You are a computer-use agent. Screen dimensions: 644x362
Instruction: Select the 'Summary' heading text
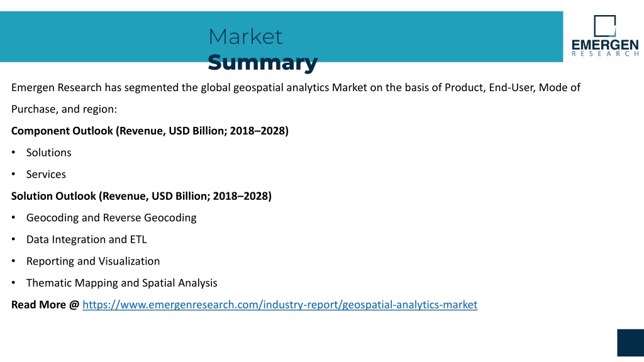click(x=262, y=62)
